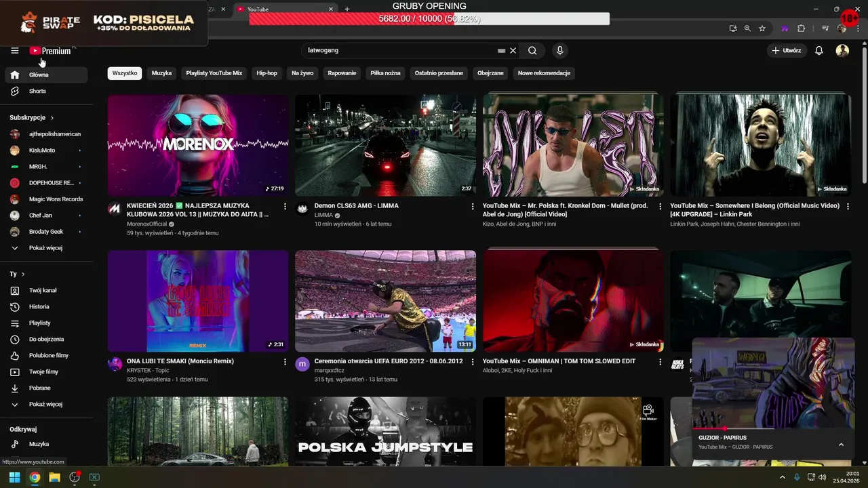Open options for ONA LUBI TE SMAKI video
The image size is (868, 488).
(x=285, y=362)
